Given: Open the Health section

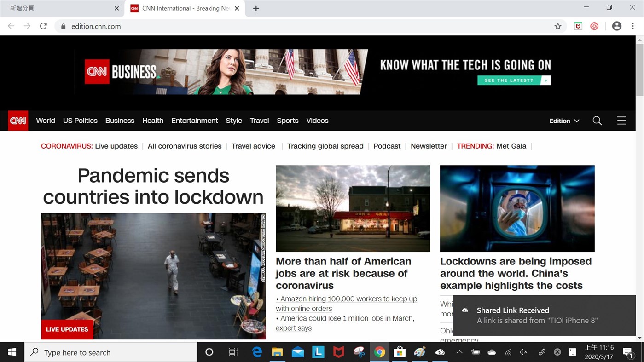Looking at the screenshot, I should point(153,121).
